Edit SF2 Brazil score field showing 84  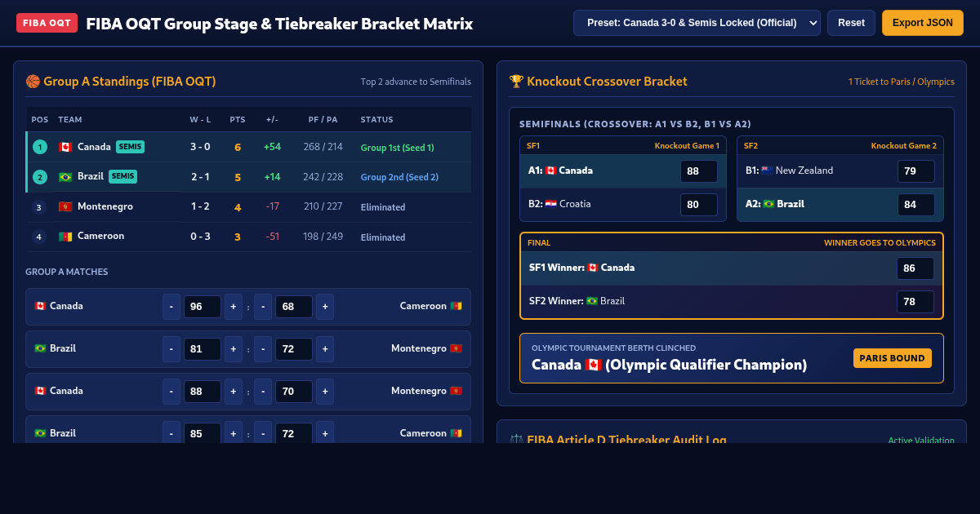(916, 205)
